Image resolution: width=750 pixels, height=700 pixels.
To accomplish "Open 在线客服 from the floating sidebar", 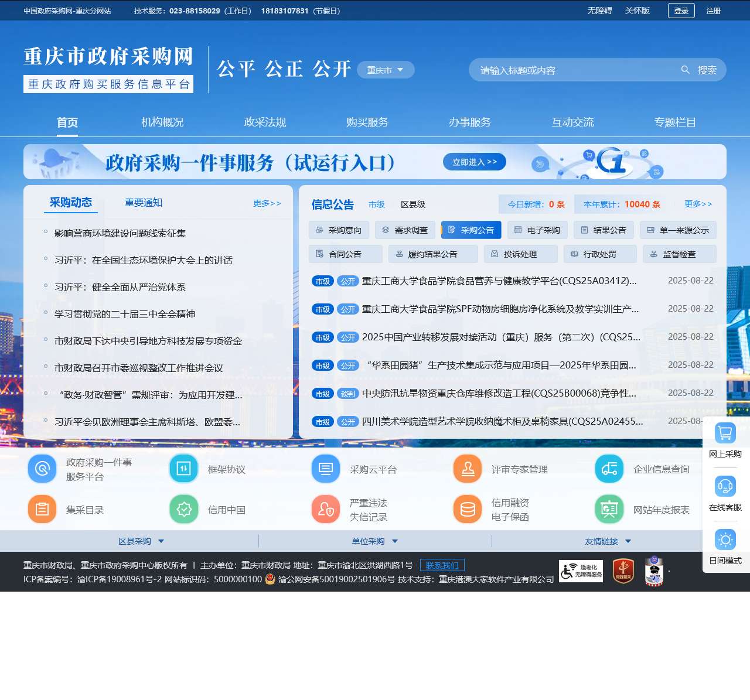I will coord(725,491).
